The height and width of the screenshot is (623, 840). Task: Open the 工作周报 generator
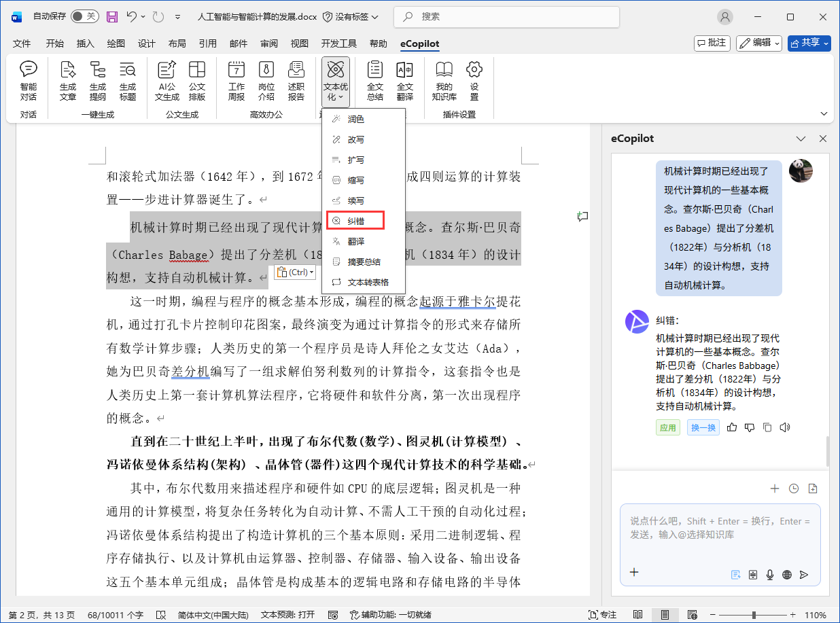[x=237, y=81]
